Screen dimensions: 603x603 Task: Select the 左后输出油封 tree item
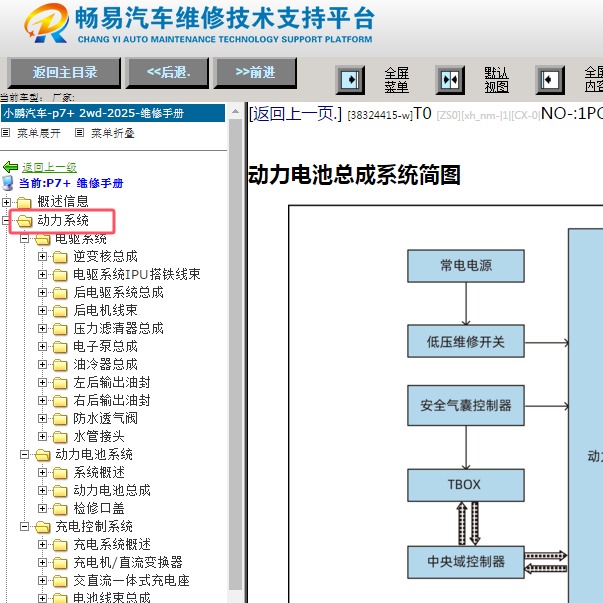112,383
